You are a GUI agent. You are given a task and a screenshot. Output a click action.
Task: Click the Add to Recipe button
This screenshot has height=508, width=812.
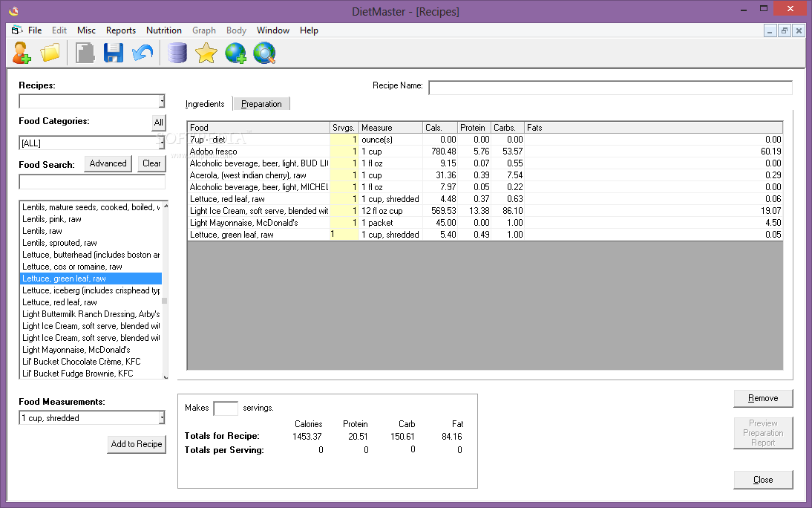pyautogui.click(x=137, y=444)
